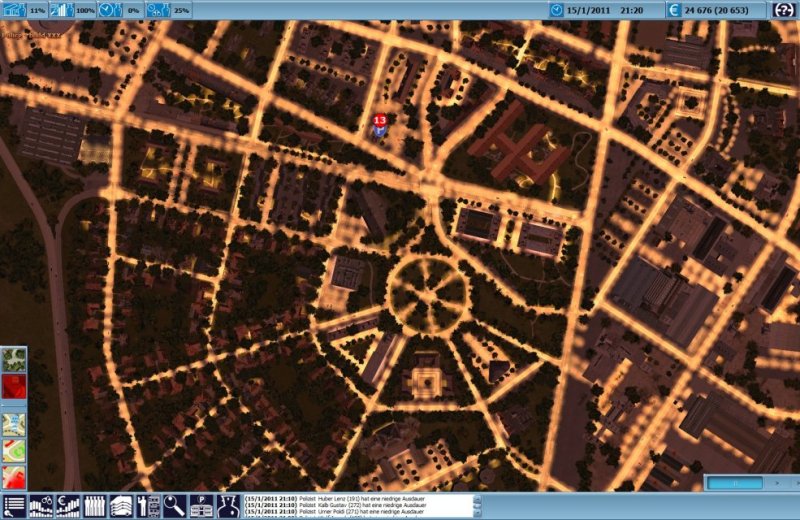
Task: Open the euro finances chart
Action: pos(68,506)
